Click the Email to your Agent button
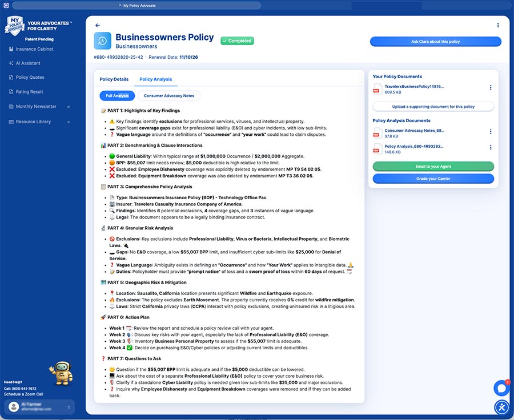514x420 pixels. click(x=435, y=166)
